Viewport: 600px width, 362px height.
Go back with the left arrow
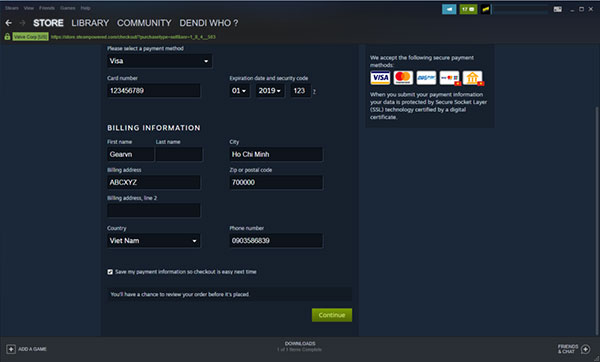click(x=8, y=23)
